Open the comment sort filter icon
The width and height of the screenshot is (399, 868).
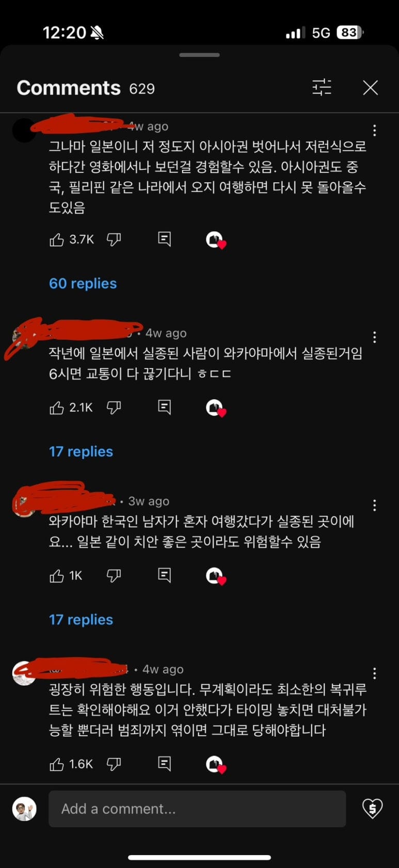[322, 87]
